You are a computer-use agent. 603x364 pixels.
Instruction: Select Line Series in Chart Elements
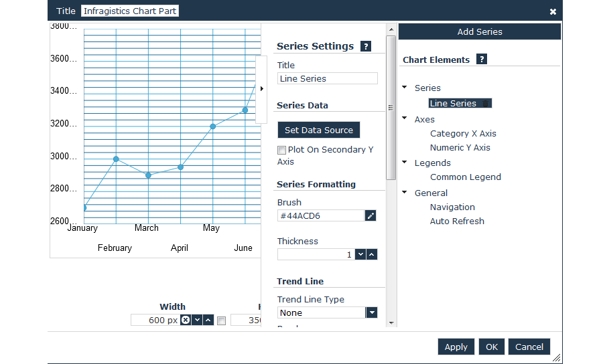click(453, 103)
